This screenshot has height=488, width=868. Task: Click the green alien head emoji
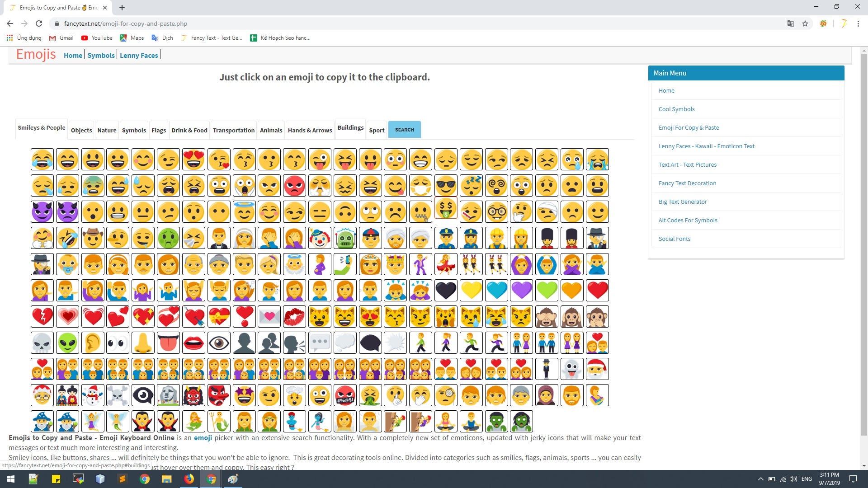(x=67, y=343)
